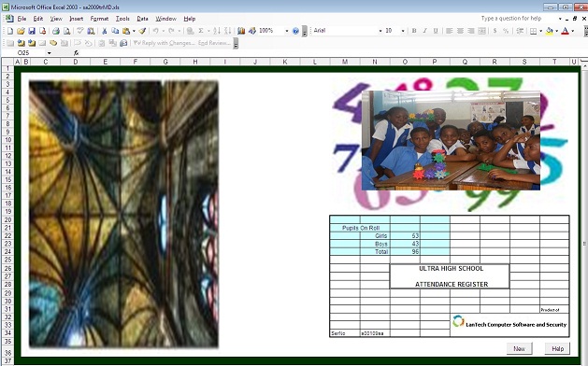Screen dimensions: 588x366
Task: Open the File menu
Action: point(22,19)
